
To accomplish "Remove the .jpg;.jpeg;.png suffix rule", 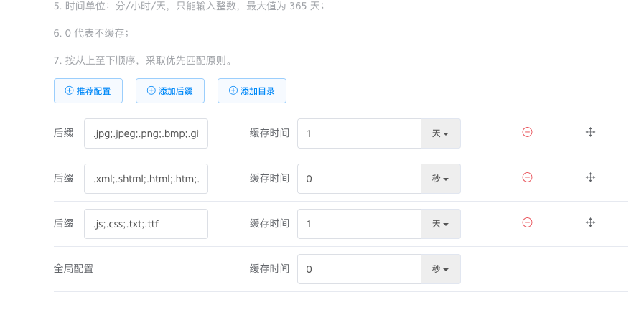I will (527, 133).
